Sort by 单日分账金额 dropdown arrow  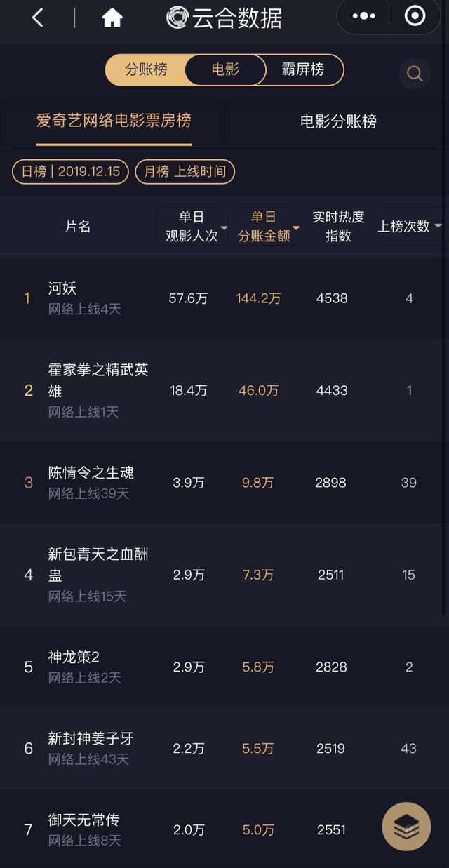(x=296, y=228)
